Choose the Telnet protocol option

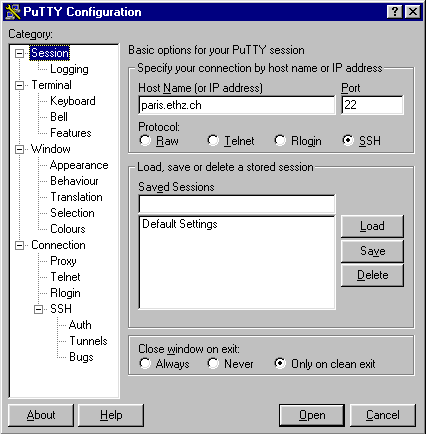pyautogui.click(x=213, y=140)
